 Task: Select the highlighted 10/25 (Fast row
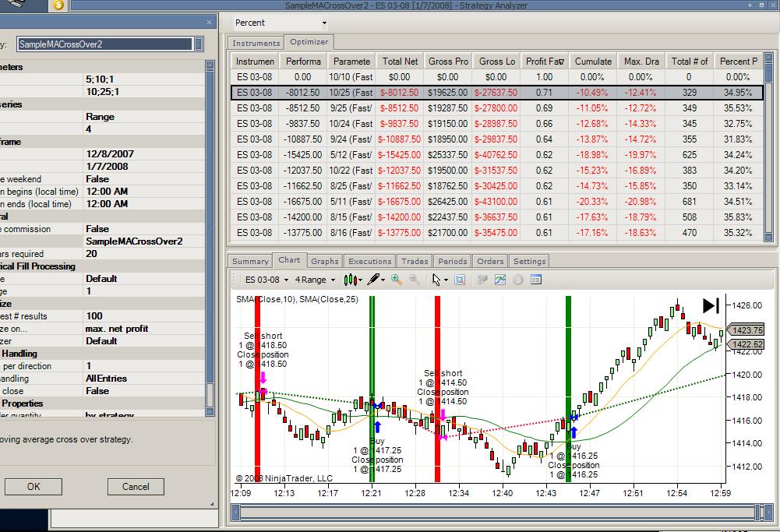(x=497, y=93)
